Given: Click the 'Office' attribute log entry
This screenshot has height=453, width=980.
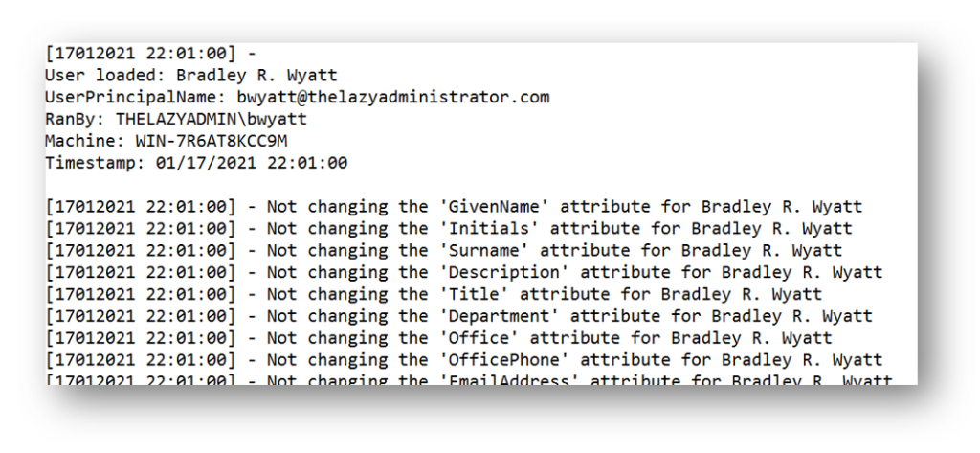Looking at the screenshot, I should [x=438, y=338].
